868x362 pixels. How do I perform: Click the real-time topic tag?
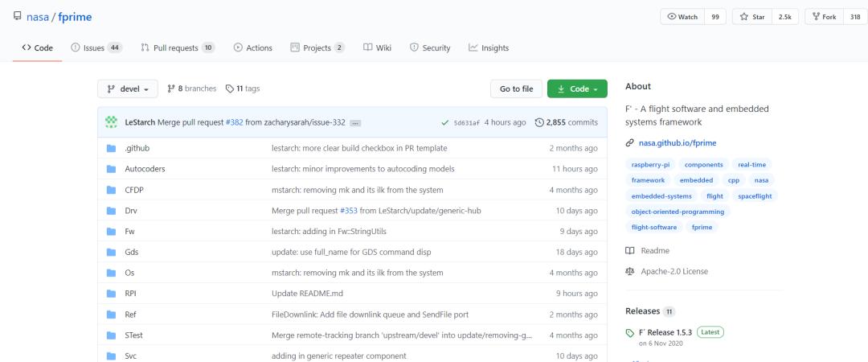pos(751,165)
